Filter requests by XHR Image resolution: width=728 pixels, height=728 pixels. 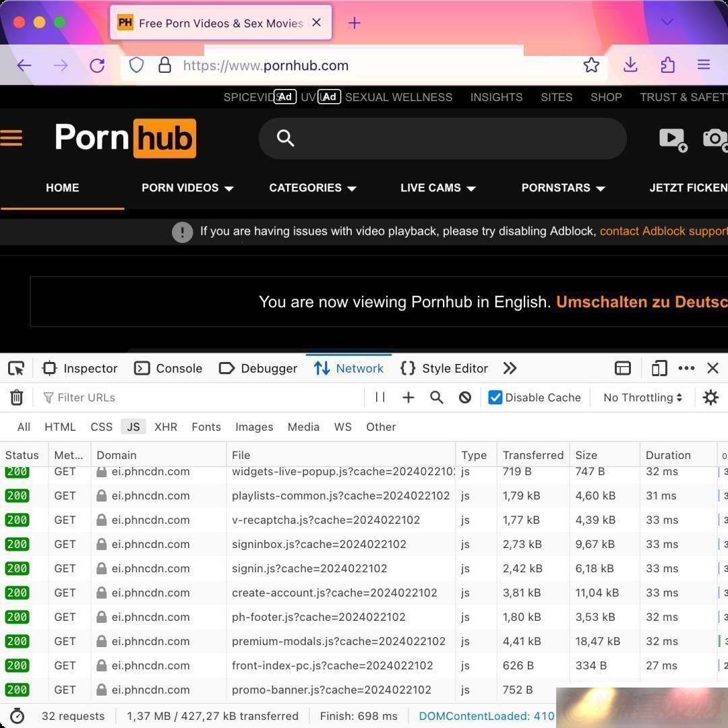(166, 427)
